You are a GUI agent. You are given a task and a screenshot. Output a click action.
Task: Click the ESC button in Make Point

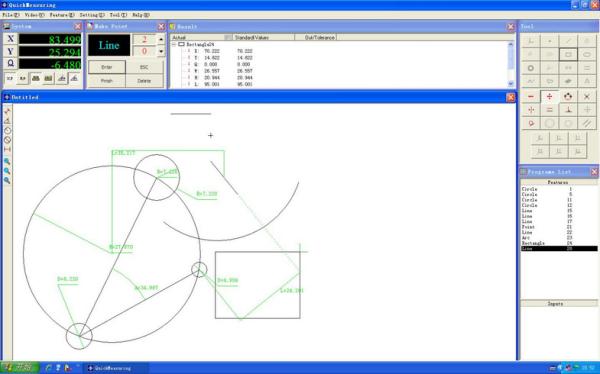coord(144,67)
